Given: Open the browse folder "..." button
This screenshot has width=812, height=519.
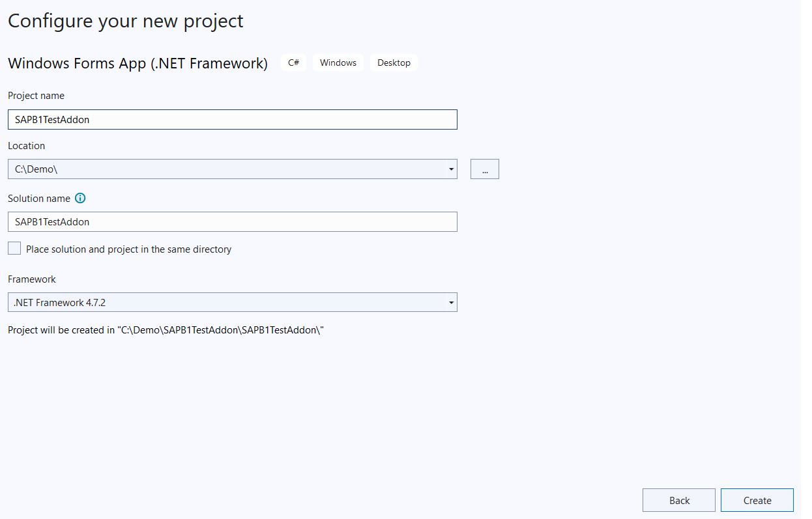Looking at the screenshot, I should pos(485,169).
